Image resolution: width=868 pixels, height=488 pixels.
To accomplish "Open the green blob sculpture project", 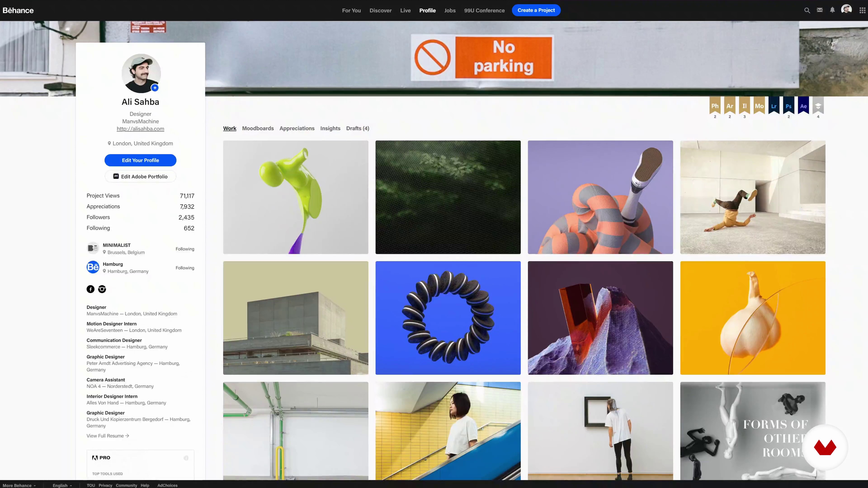I will pos(295,197).
